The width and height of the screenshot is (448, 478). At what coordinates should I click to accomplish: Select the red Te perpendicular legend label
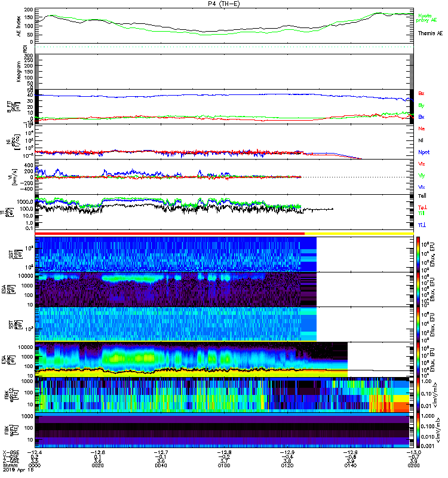422,207
